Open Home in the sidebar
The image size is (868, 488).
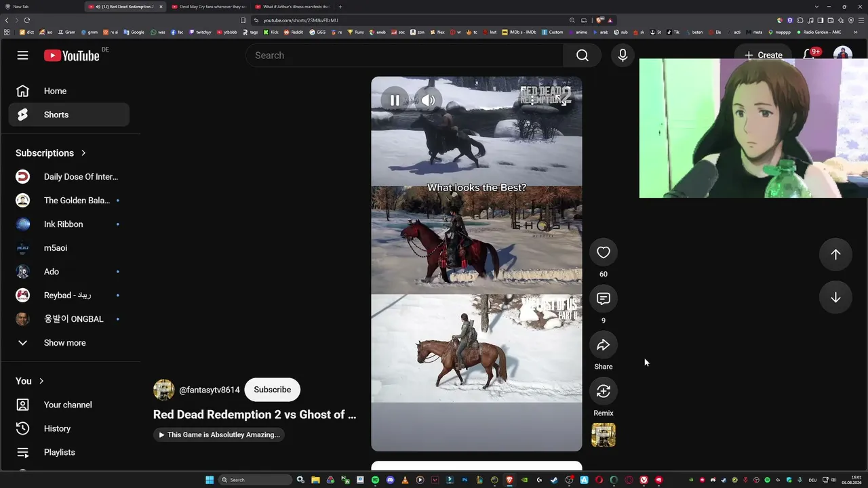pos(68,91)
